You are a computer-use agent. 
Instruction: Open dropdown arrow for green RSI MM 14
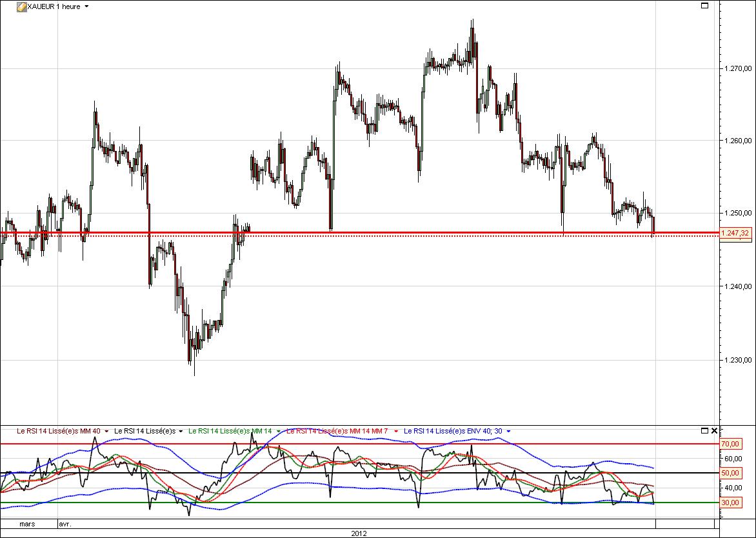point(279,431)
